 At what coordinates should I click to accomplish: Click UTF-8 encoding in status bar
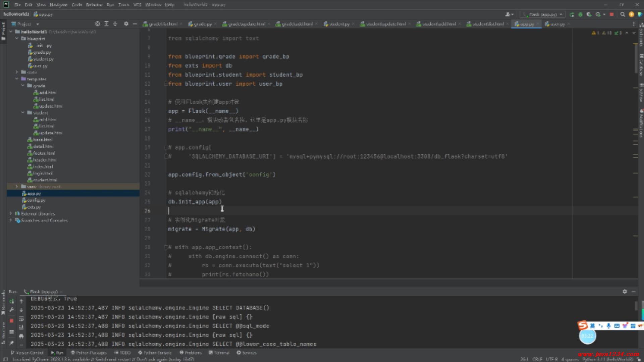click(552, 359)
